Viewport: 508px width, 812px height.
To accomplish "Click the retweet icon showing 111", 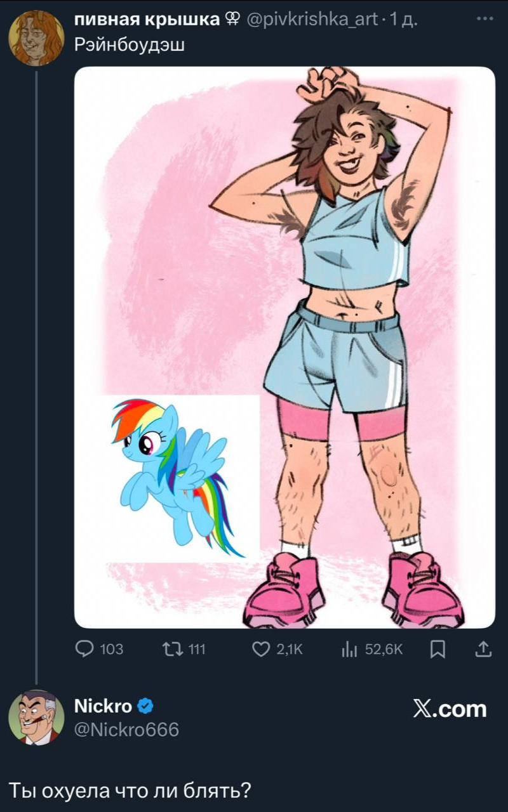I will [x=171, y=649].
